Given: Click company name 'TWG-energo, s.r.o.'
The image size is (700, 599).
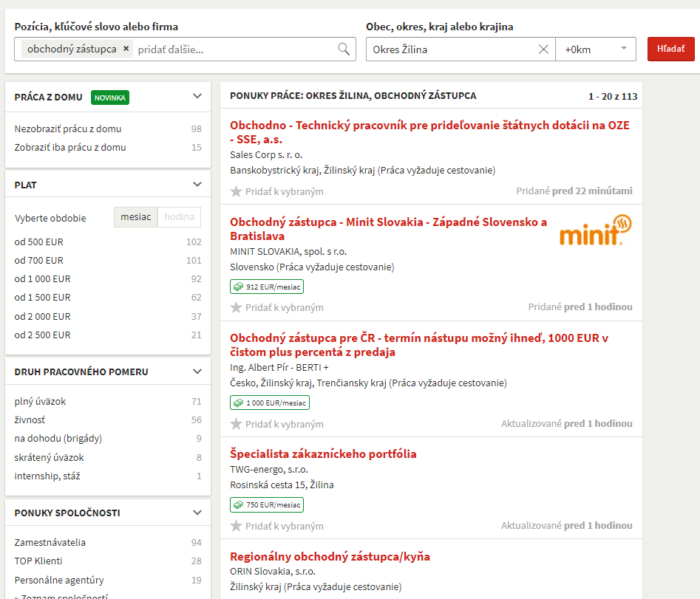Looking at the screenshot, I should click(269, 469).
